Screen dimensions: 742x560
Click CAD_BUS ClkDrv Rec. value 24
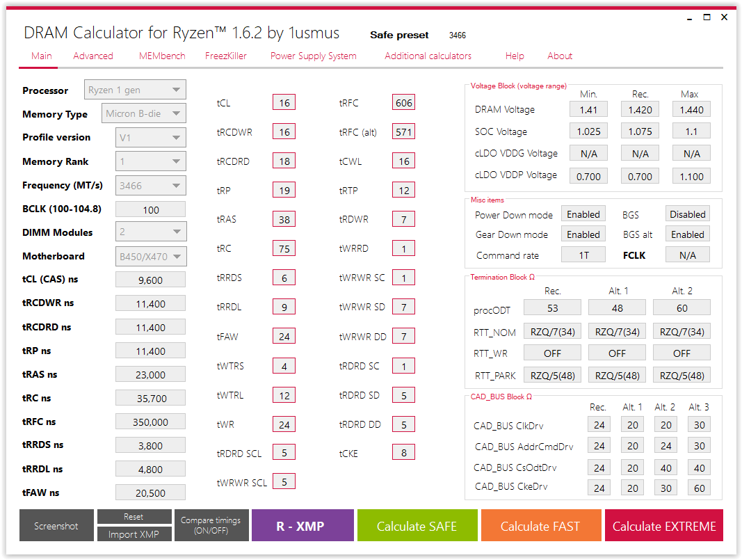[599, 425]
